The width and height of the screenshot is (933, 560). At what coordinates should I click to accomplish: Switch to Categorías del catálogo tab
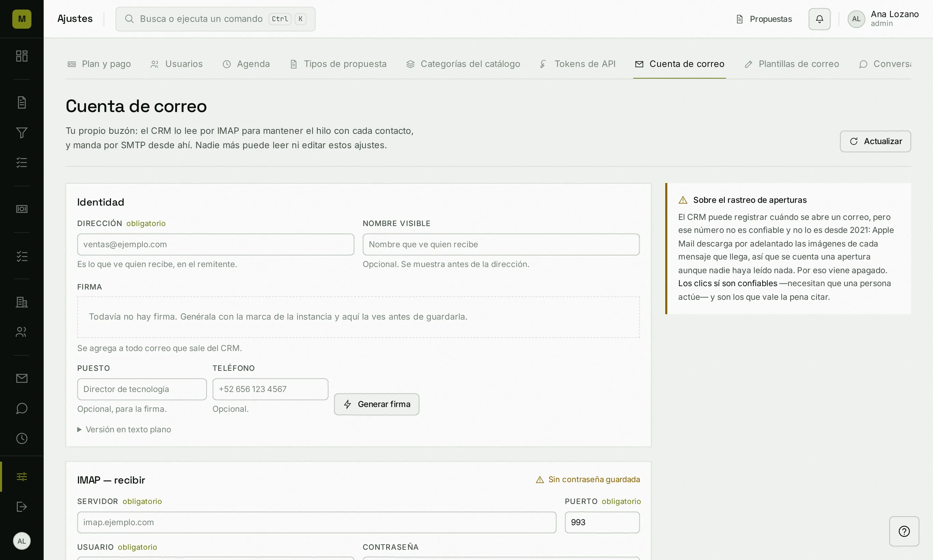pyautogui.click(x=463, y=64)
